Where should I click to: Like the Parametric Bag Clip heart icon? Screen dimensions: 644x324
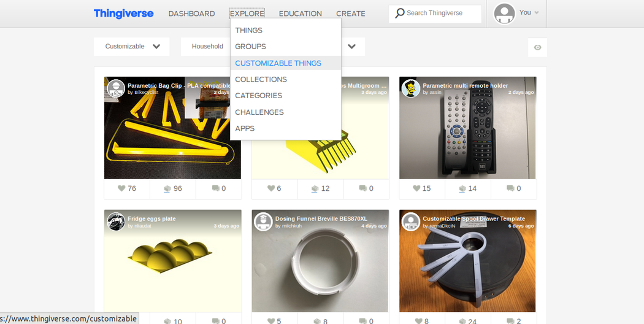(x=121, y=188)
